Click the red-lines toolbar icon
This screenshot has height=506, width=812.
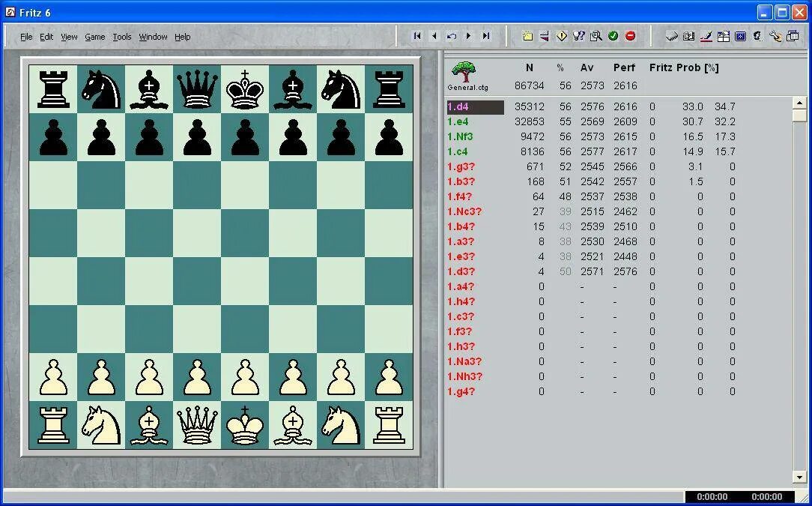(x=545, y=36)
